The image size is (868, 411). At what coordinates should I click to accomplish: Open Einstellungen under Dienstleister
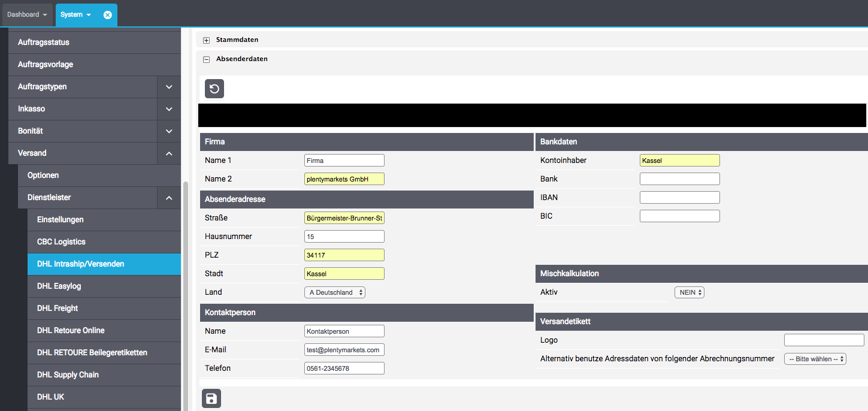click(104, 220)
